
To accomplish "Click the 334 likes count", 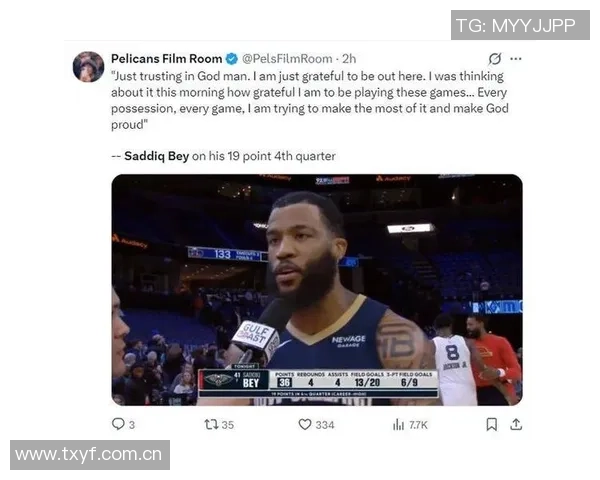I will pyautogui.click(x=325, y=424).
